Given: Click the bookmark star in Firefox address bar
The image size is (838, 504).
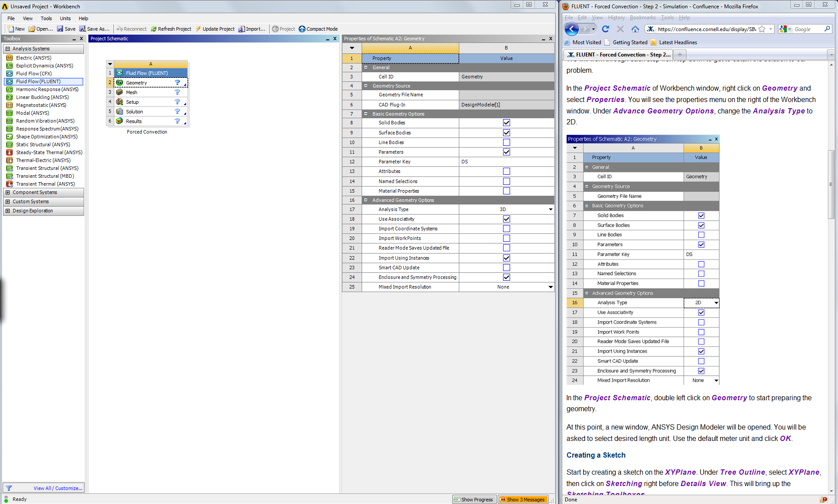Looking at the screenshot, I should click(762, 29).
